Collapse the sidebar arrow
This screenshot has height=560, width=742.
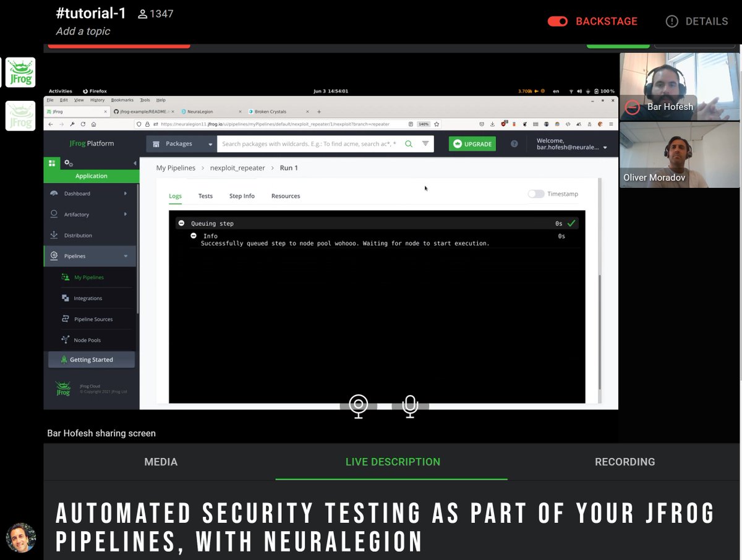135,163
